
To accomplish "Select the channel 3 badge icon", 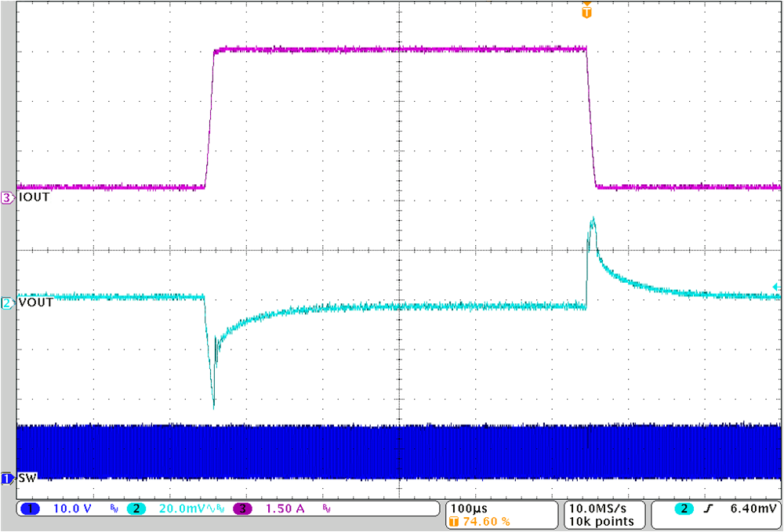I will [241, 508].
